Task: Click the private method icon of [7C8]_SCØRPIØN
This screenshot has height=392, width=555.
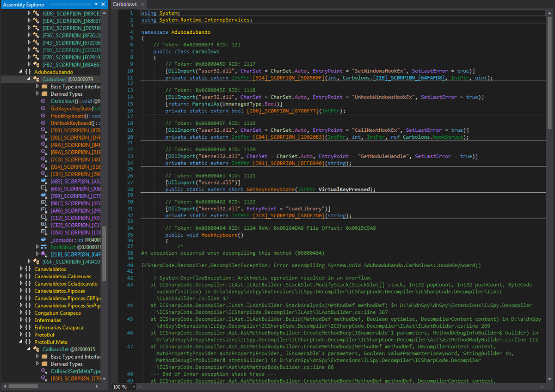Action: point(44,159)
